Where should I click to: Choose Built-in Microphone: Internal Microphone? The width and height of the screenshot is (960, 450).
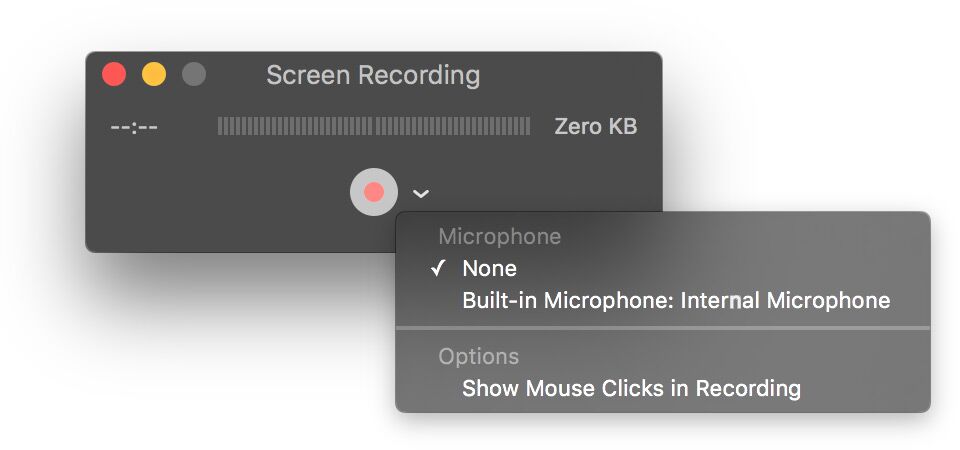(x=675, y=300)
